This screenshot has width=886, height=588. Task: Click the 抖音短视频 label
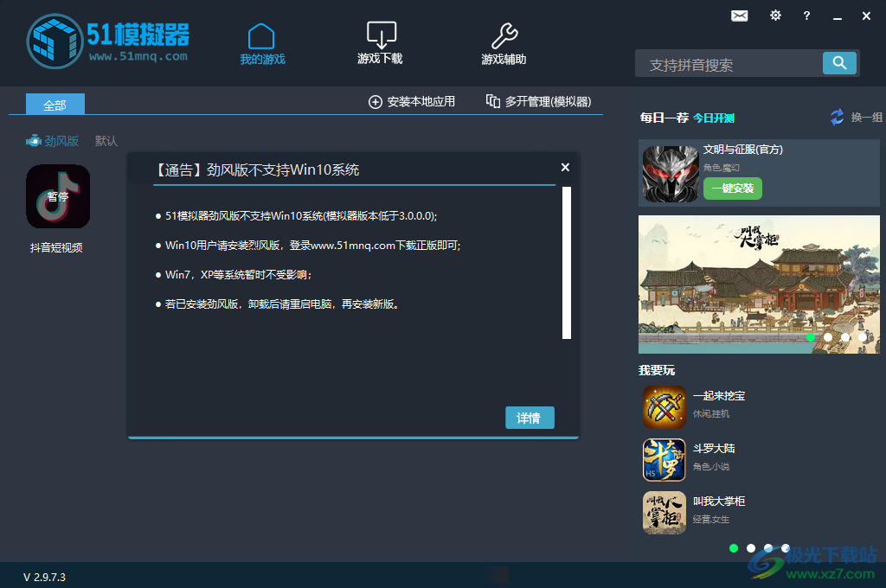(x=56, y=247)
